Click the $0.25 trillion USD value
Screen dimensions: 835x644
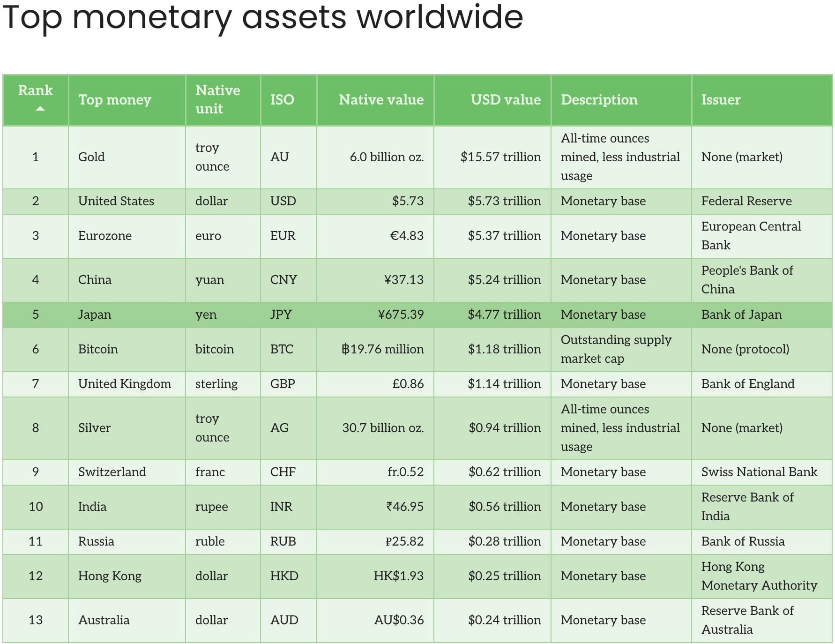pos(505,576)
